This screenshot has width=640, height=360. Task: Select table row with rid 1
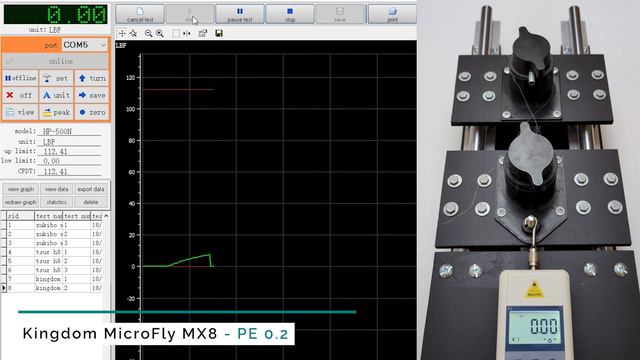[x=52, y=225]
